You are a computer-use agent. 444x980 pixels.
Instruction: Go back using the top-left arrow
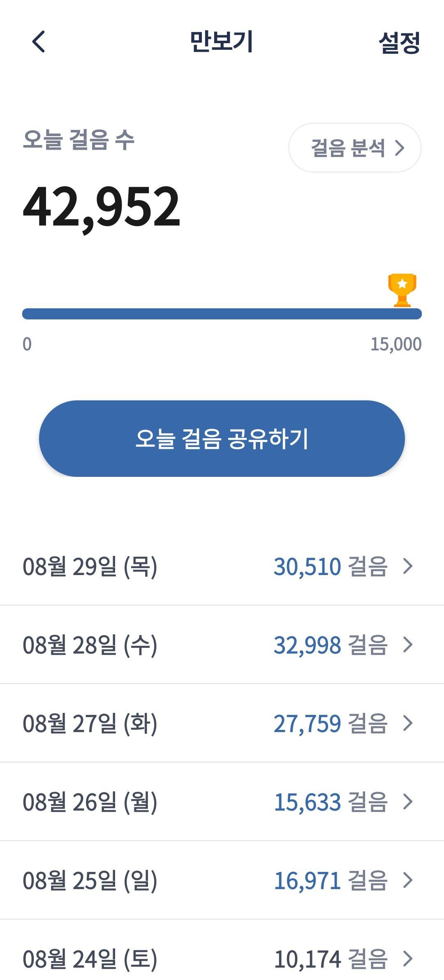38,42
